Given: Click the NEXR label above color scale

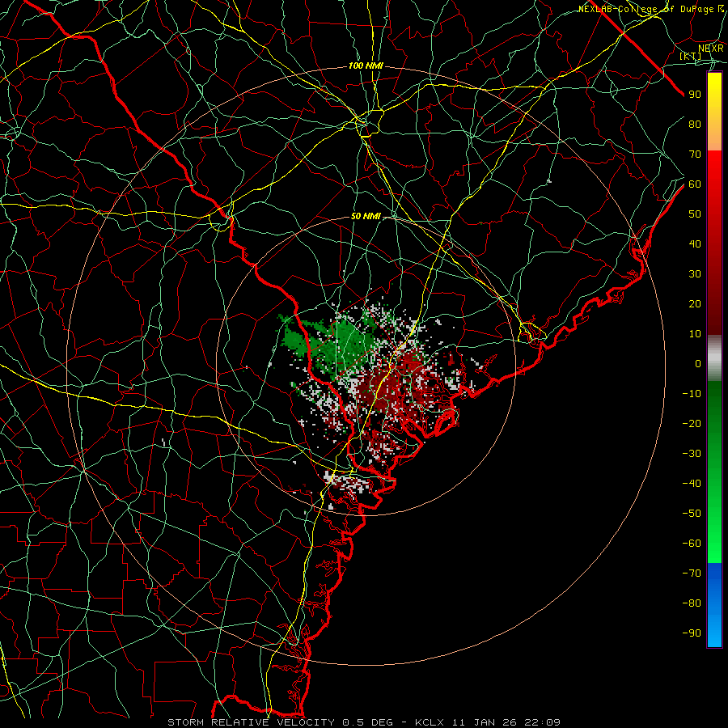Looking at the screenshot, I should (x=710, y=48).
